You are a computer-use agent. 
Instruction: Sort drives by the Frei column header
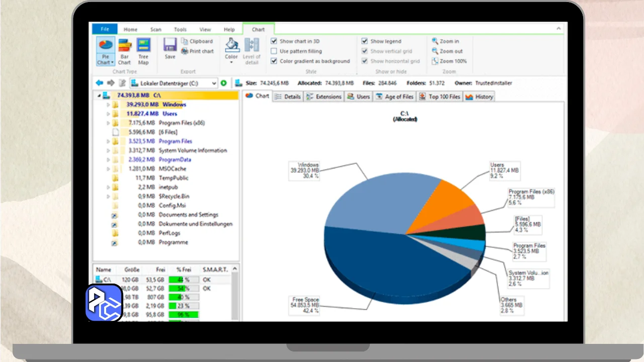156,269
